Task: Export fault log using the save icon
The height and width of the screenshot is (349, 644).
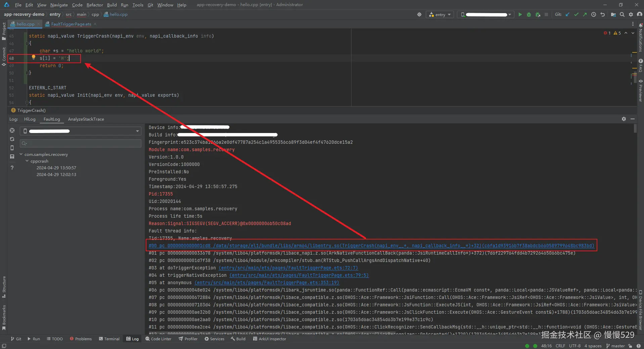Action: (x=12, y=157)
